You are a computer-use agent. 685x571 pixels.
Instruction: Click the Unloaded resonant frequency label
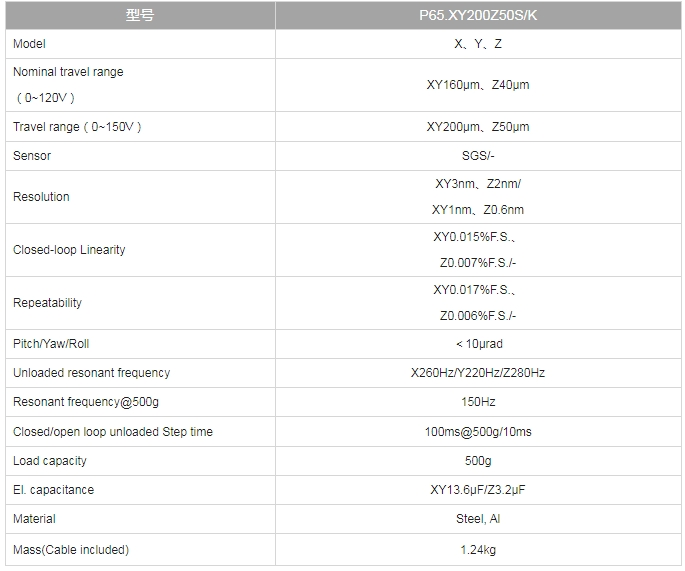91,373
